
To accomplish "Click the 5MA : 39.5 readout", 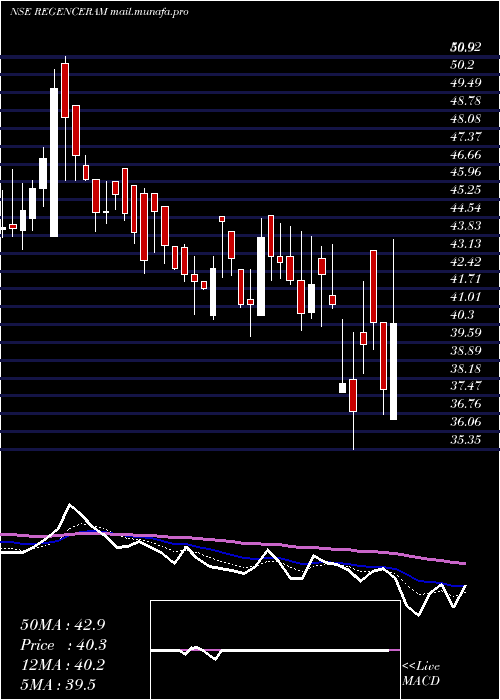I will tap(58, 685).
